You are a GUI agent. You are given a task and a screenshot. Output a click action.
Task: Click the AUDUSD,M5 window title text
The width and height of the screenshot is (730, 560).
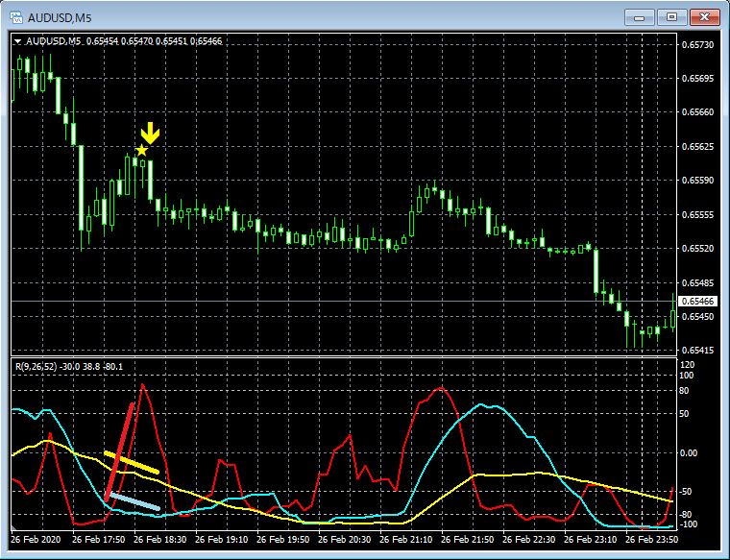60,18
